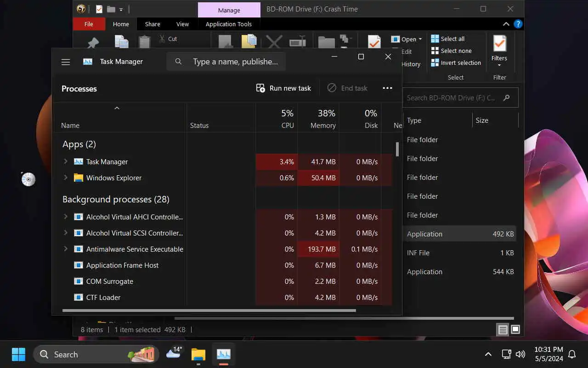This screenshot has height=368, width=588.
Task: Click the Explorer horizontal scrollbar
Action: (x=344, y=318)
